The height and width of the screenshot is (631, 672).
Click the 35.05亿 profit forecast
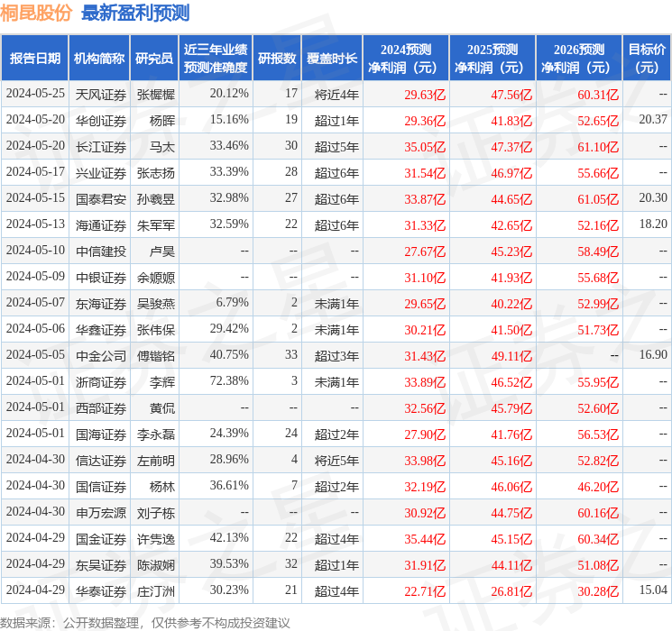click(x=425, y=147)
